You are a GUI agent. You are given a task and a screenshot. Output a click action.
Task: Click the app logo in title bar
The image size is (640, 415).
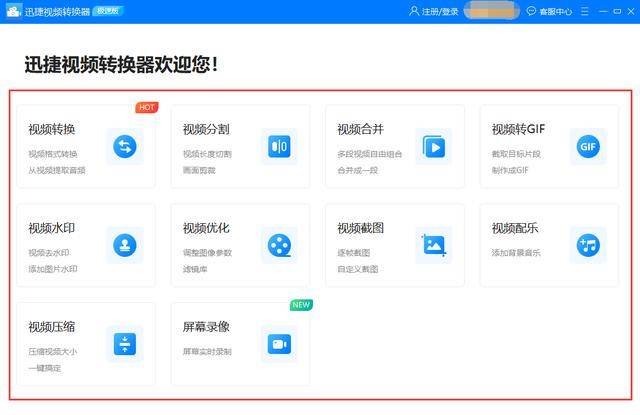(x=13, y=11)
